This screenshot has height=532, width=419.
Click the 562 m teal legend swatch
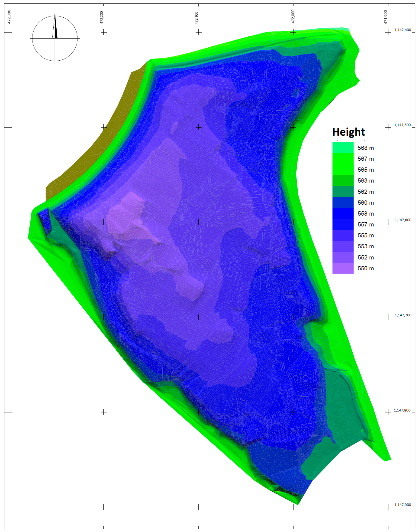[x=343, y=192]
